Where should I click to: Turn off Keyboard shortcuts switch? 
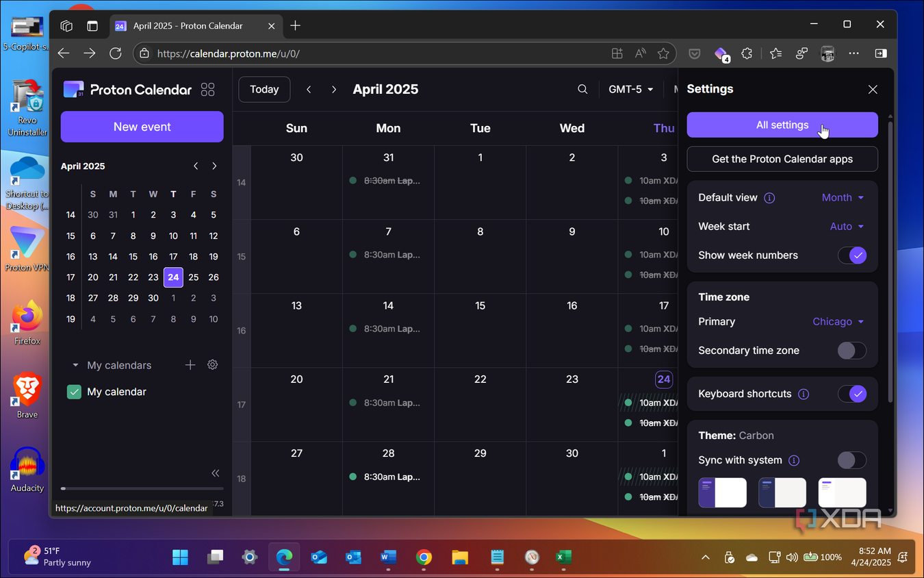pyautogui.click(x=852, y=394)
